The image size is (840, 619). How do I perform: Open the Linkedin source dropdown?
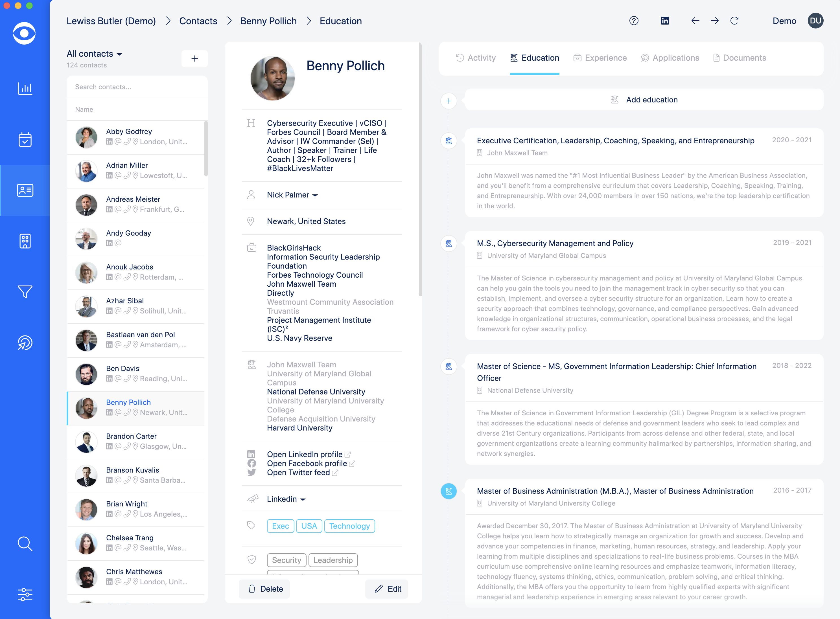286,499
